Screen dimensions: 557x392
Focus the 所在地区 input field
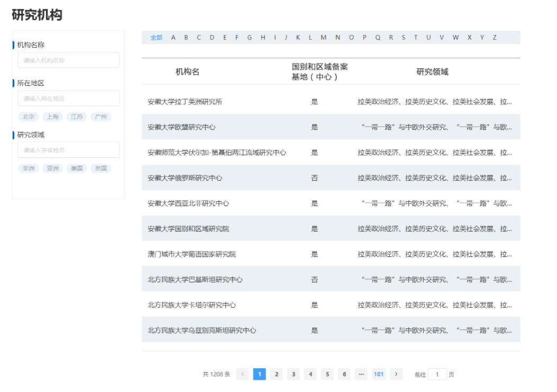coord(68,98)
